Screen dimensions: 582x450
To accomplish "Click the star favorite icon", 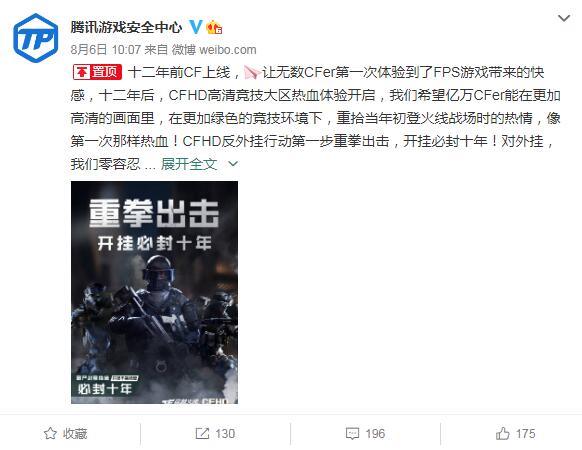I will [x=50, y=433].
